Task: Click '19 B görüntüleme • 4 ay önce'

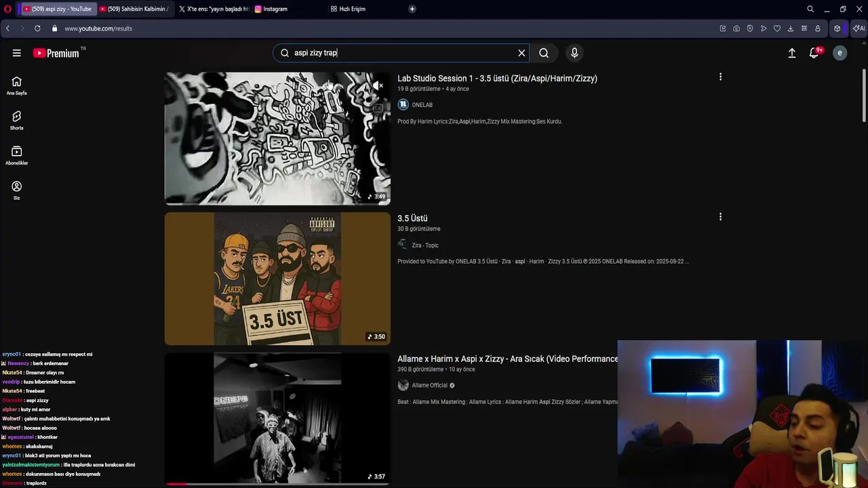Action: [433, 89]
